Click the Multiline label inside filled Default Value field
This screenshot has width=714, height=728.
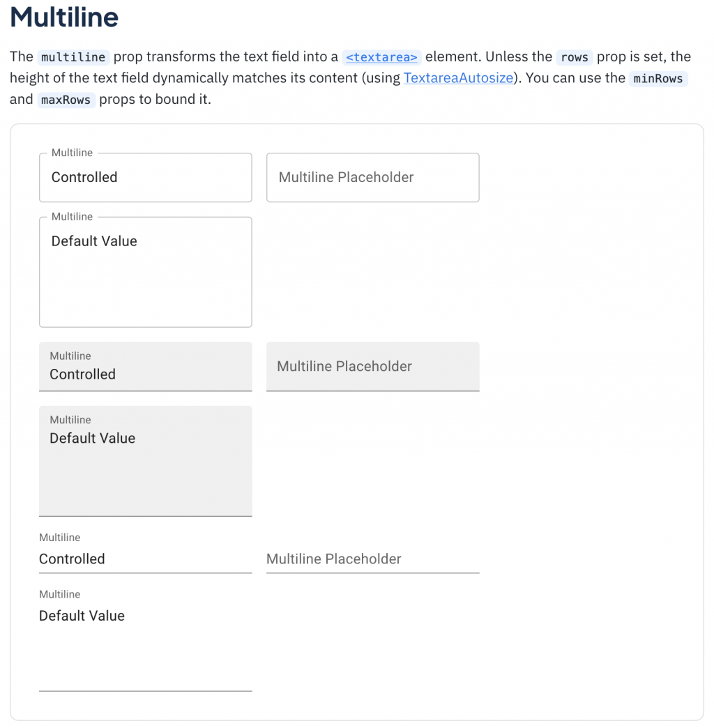(x=70, y=420)
